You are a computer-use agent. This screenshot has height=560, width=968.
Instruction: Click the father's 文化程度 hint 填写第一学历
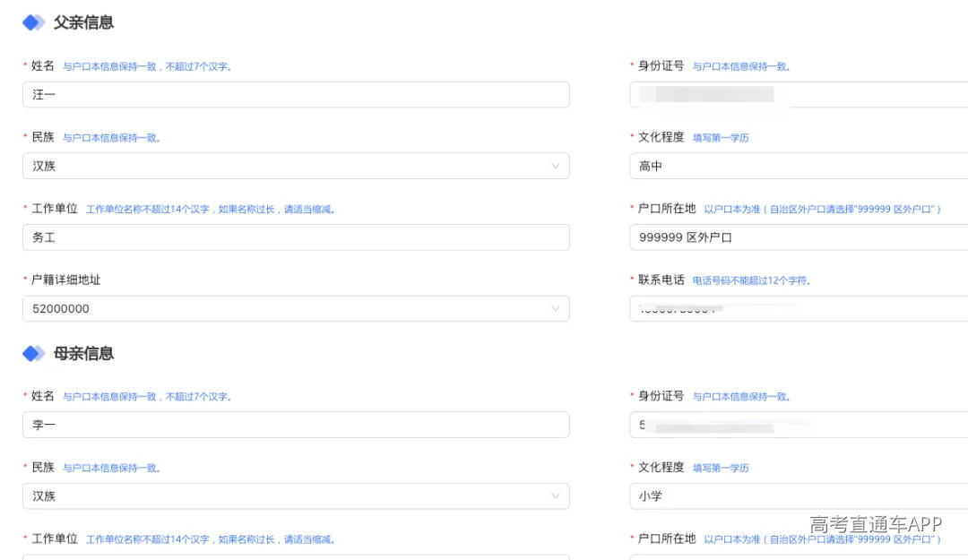click(x=721, y=138)
